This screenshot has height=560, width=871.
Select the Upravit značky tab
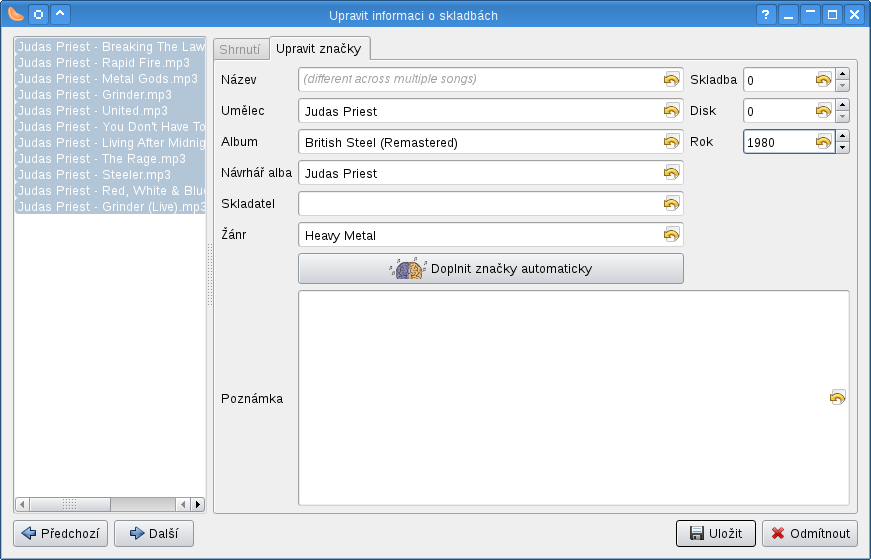point(319,48)
